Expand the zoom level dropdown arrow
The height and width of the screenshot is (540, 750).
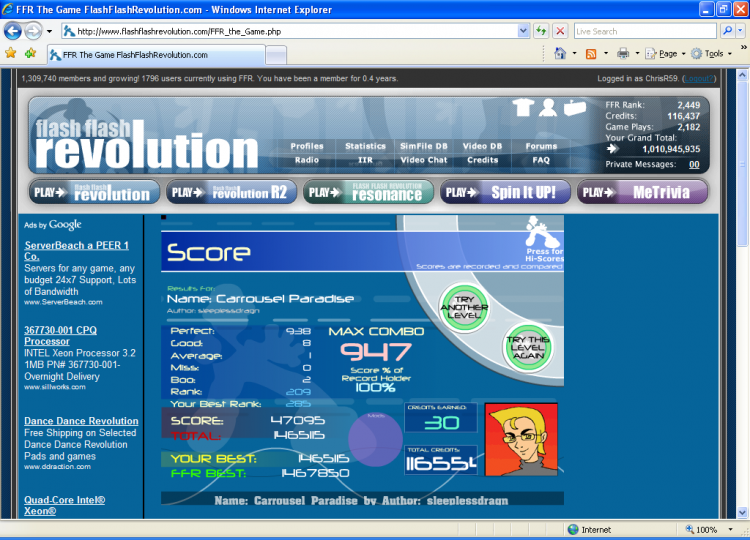pos(730,529)
